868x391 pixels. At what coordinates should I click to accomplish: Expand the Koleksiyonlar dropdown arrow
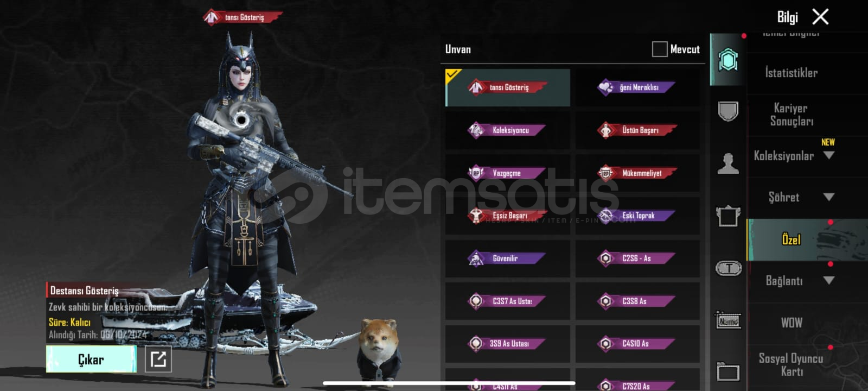(828, 155)
